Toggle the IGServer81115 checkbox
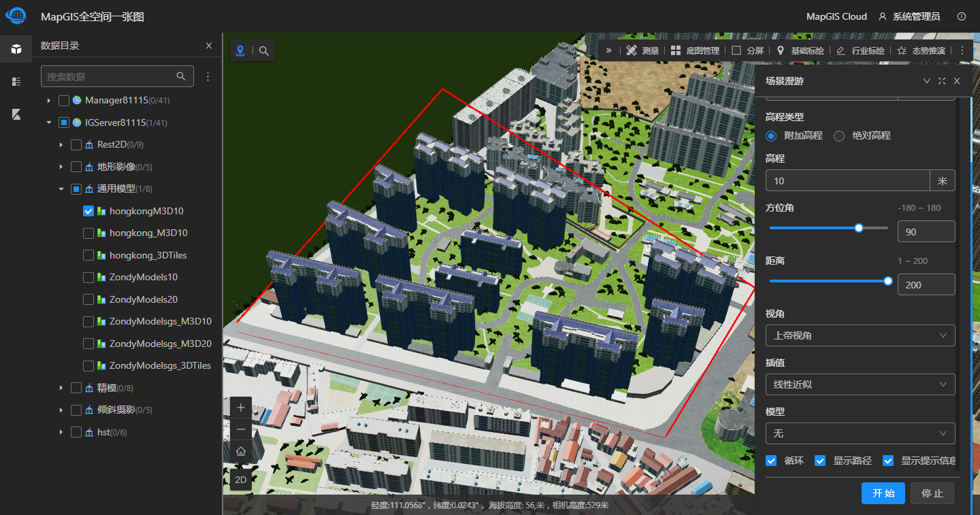 pos(64,123)
